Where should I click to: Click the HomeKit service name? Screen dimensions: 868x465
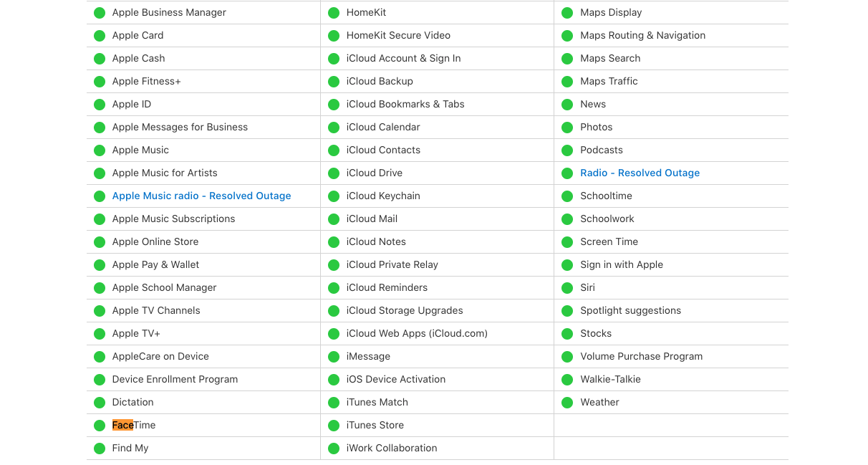click(x=366, y=12)
